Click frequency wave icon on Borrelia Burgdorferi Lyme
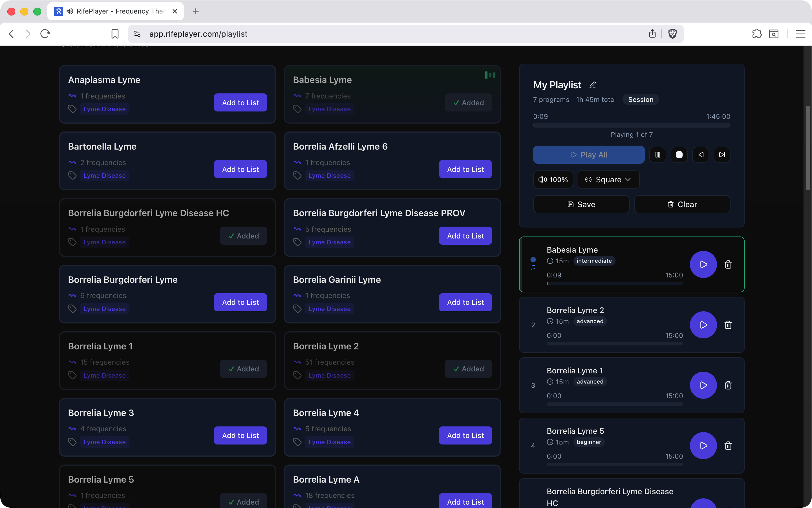The image size is (812, 508). click(x=72, y=295)
